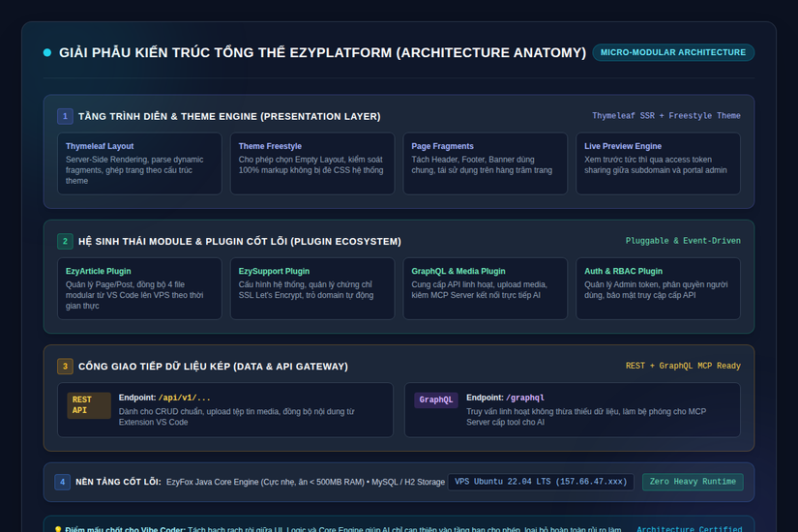Click the GraphQL flexible query description text
Screen dimensions: 798x532
586,417
